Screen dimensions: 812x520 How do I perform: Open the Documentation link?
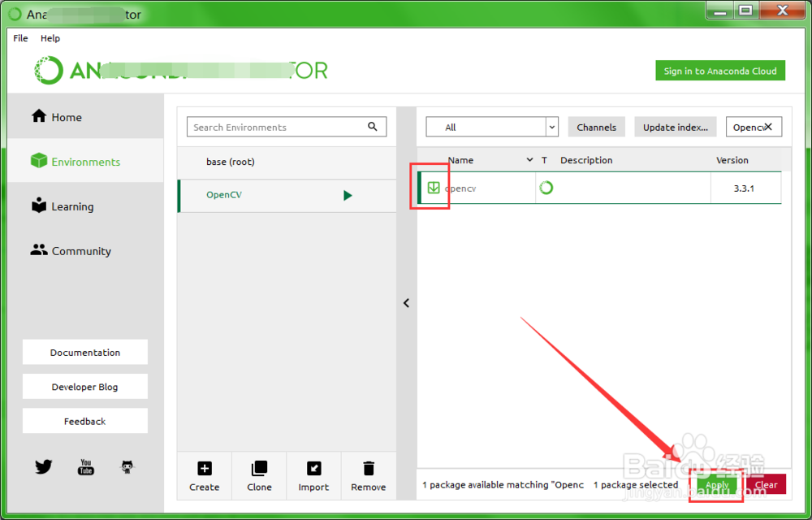[85, 352]
